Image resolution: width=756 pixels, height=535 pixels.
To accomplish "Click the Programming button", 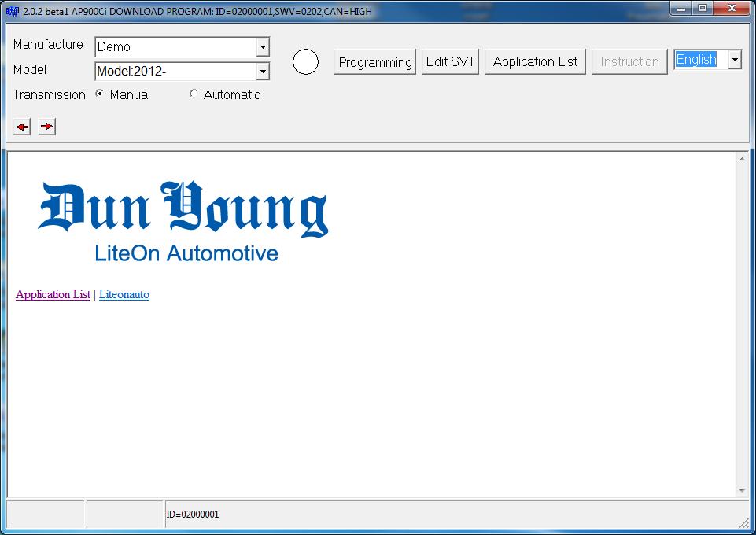I will click(374, 62).
